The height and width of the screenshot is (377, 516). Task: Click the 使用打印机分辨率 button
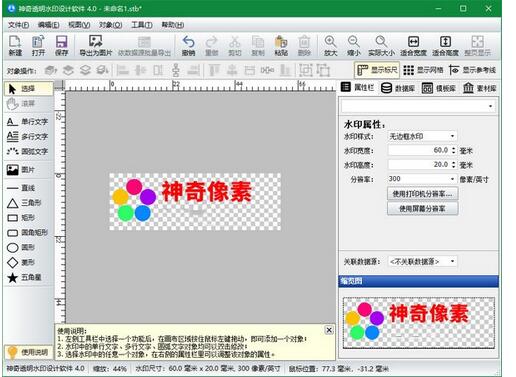click(422, 194)
